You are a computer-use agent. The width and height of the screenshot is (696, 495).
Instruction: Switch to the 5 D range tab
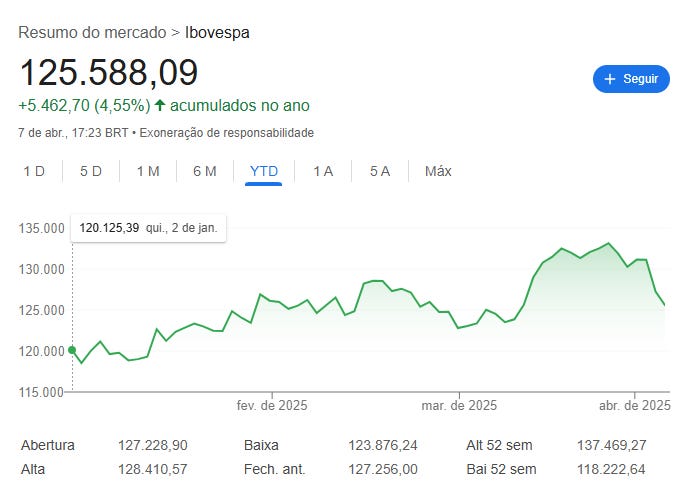click(x=91, y=171)
